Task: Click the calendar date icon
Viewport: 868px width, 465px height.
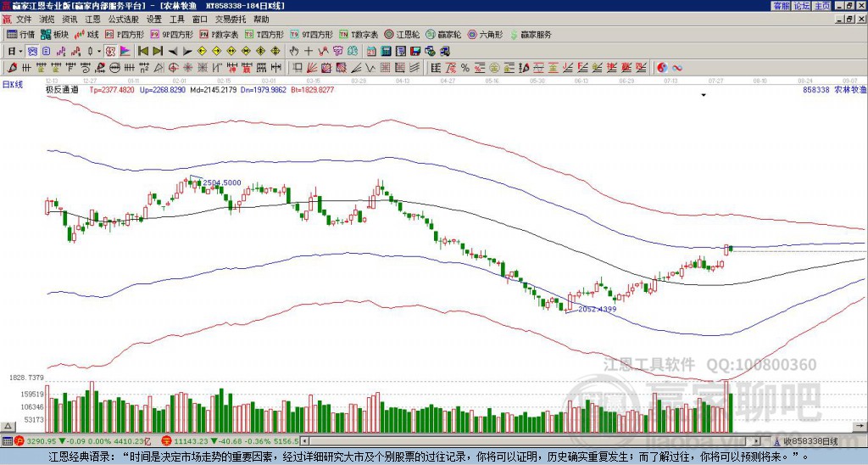Action: pos(371,52)
